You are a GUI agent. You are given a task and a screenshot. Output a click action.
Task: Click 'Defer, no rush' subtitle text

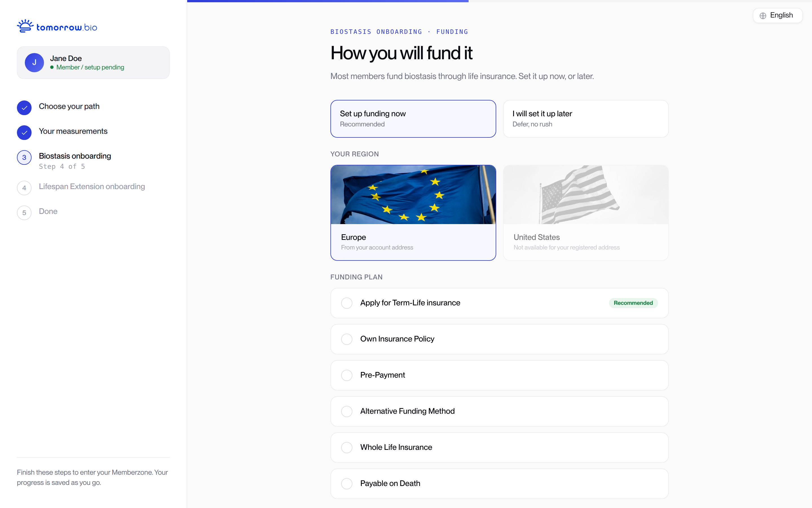pyautogui.click(x=532, y=124)
